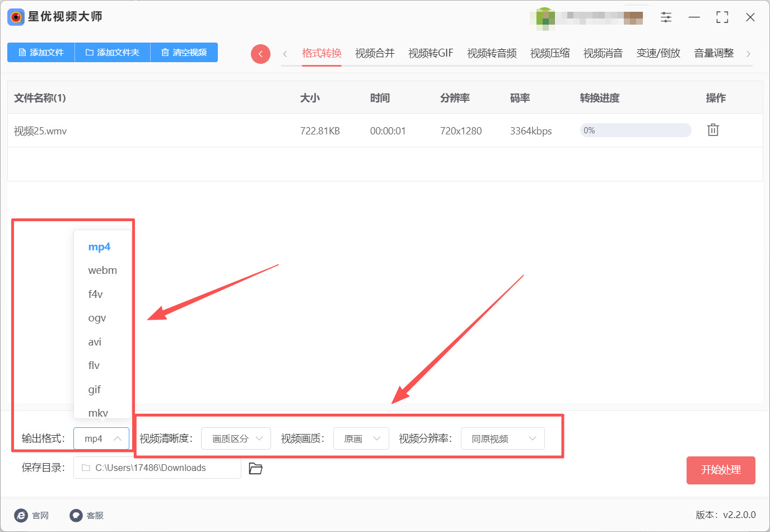Viewport: 770px width, 532px height.
Task: Delete 视频25.wmv with the trash icon
Action: tap(713, 130)
